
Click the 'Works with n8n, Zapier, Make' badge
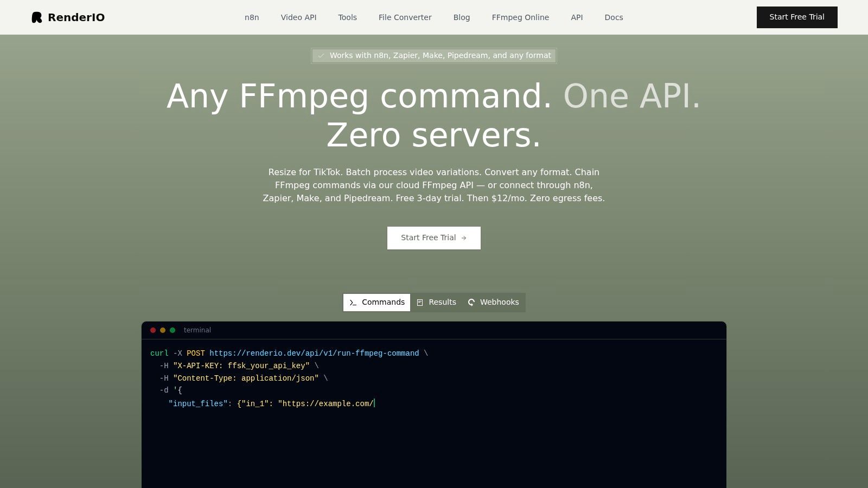pos(434,56)
